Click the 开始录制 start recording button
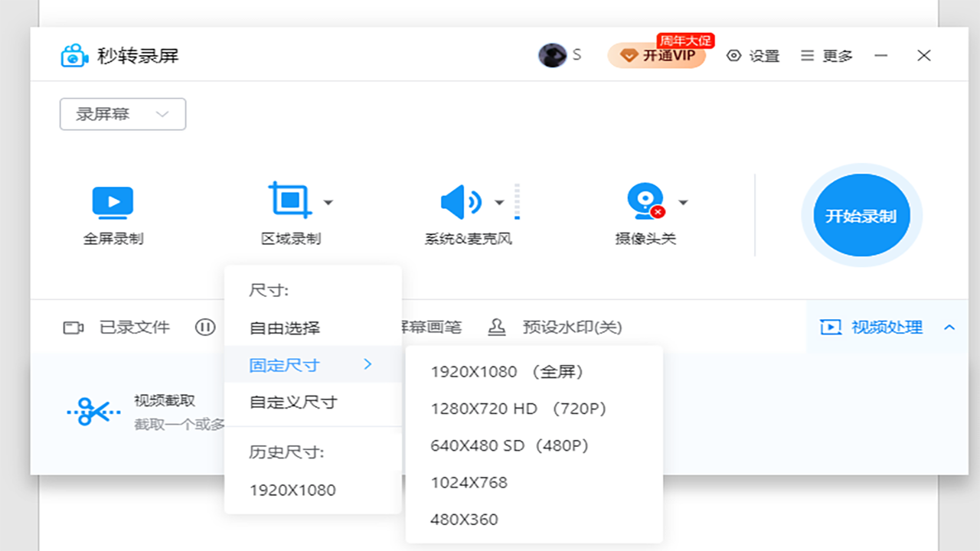980x551 pixels. pyautogui.click(x=861, y=215)
